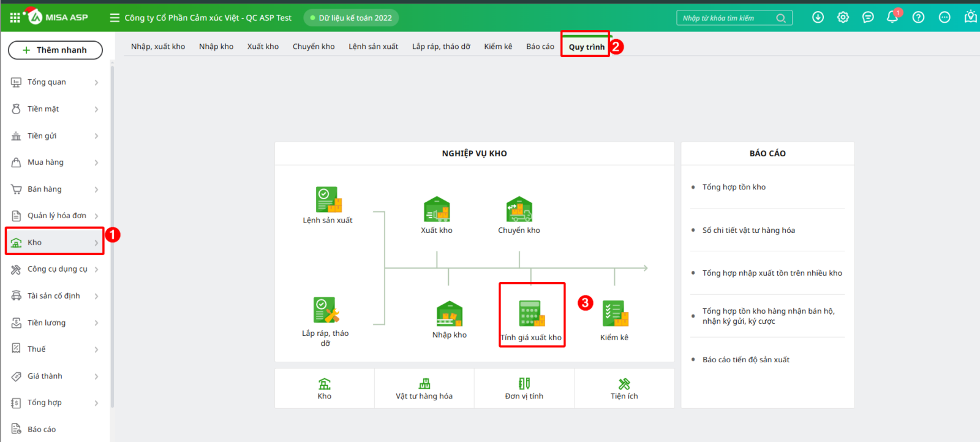Open the Nhập, xuất kho tab
This screenshot has width=980, height=442.
[158, 47]
